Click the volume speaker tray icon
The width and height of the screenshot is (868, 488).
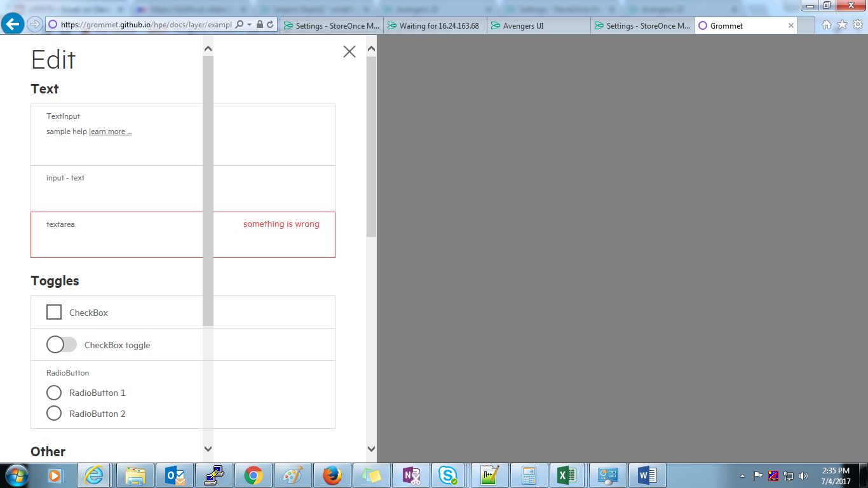coord(804,476)
